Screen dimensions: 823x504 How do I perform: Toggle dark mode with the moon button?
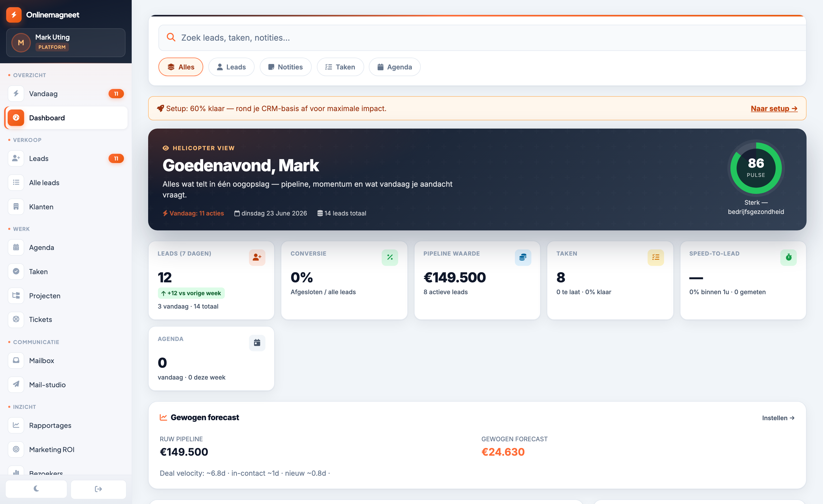coord(36,489)
